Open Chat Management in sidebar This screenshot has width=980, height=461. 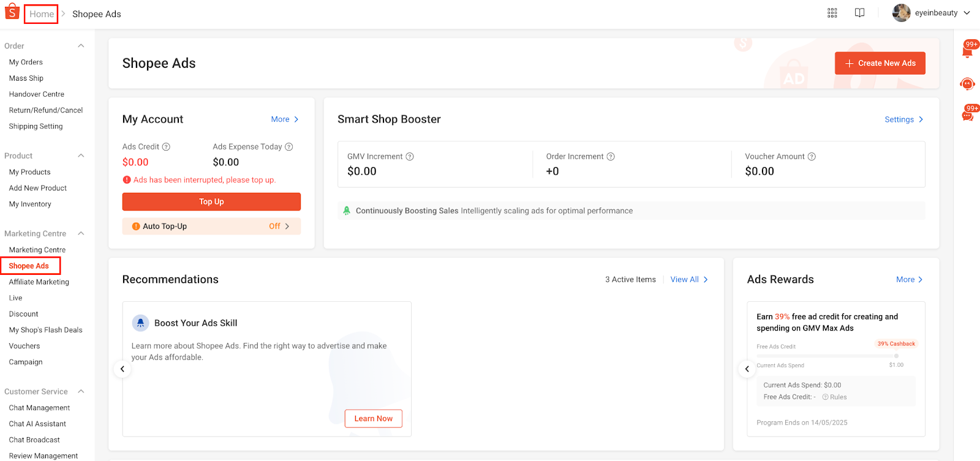tap(40, 408)
